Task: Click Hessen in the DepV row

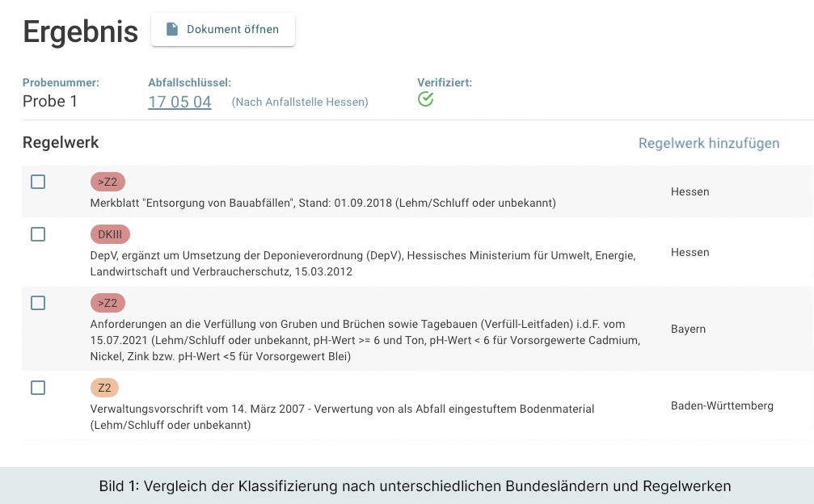Action: (690, 253)
